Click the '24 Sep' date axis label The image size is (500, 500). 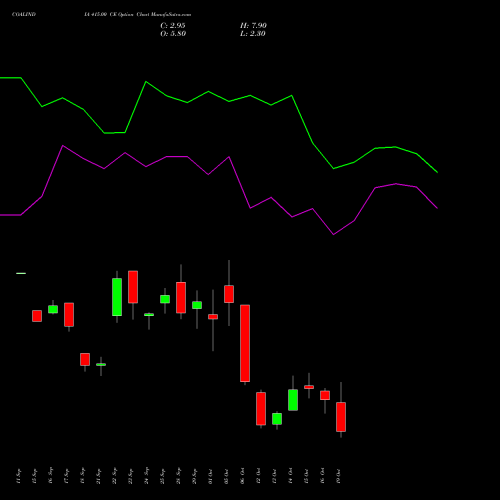(146, 476)
